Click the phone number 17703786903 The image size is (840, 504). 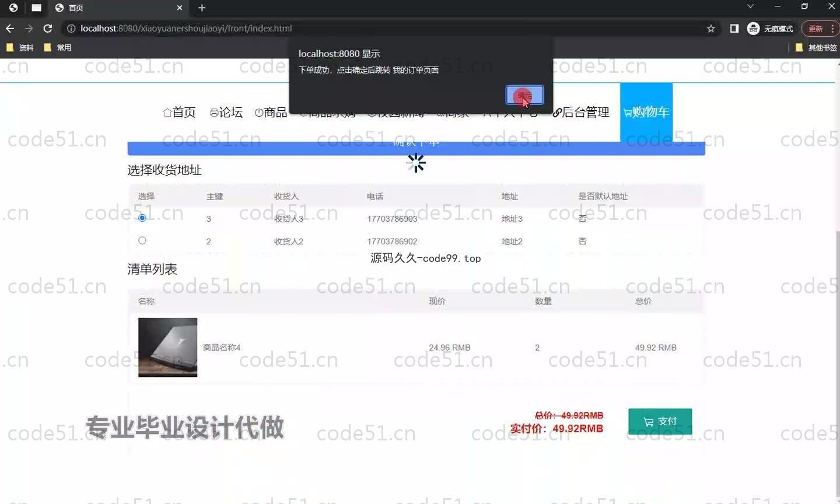pyautogui.click(x=392, y=219)
